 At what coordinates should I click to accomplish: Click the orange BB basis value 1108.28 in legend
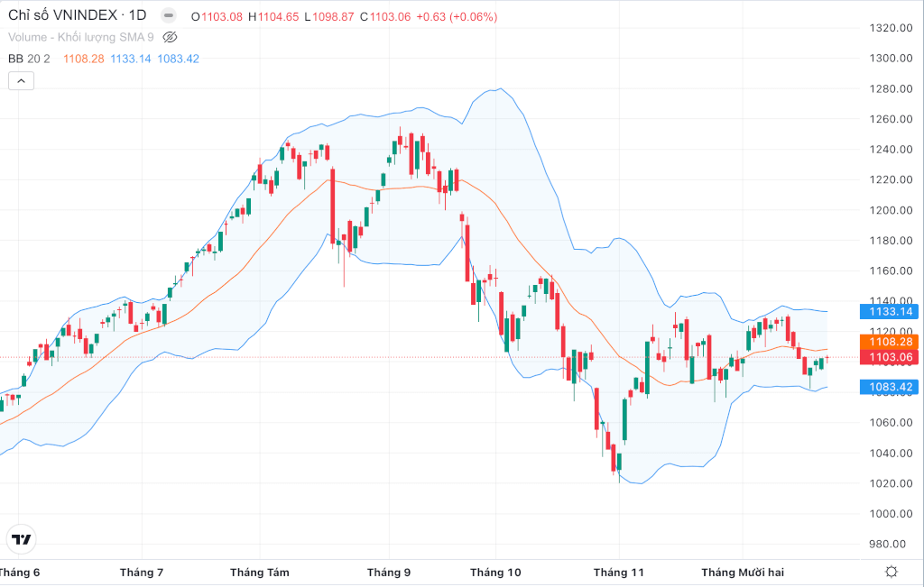point(84,59)
